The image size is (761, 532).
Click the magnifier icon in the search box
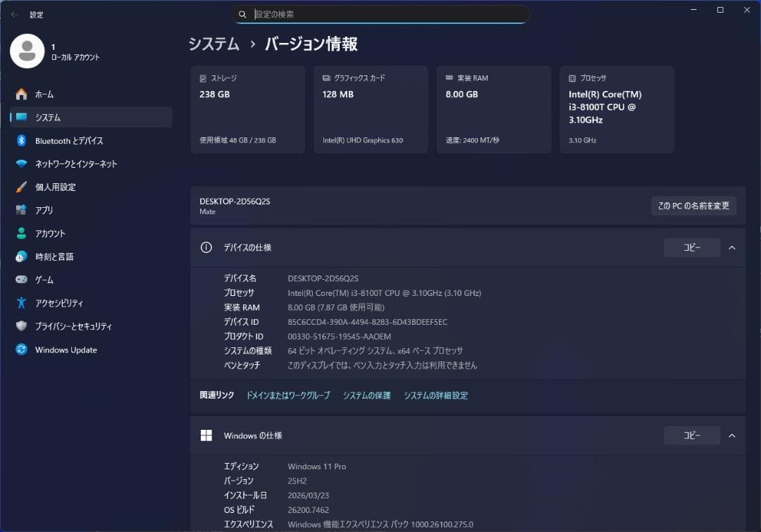[242, 15]
